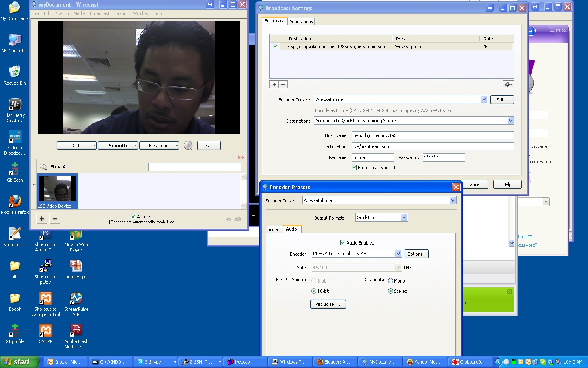Screen dimensions: 588x368
Task: Open the Bowstring transition dropdown
Action: tap(159, 146)
